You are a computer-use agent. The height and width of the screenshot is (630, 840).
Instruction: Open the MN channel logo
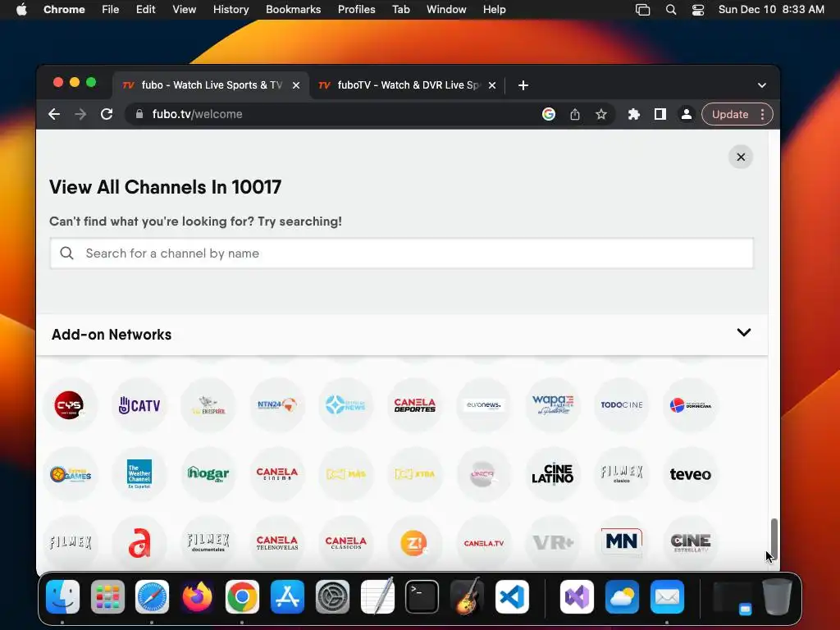tap(622, 543)
